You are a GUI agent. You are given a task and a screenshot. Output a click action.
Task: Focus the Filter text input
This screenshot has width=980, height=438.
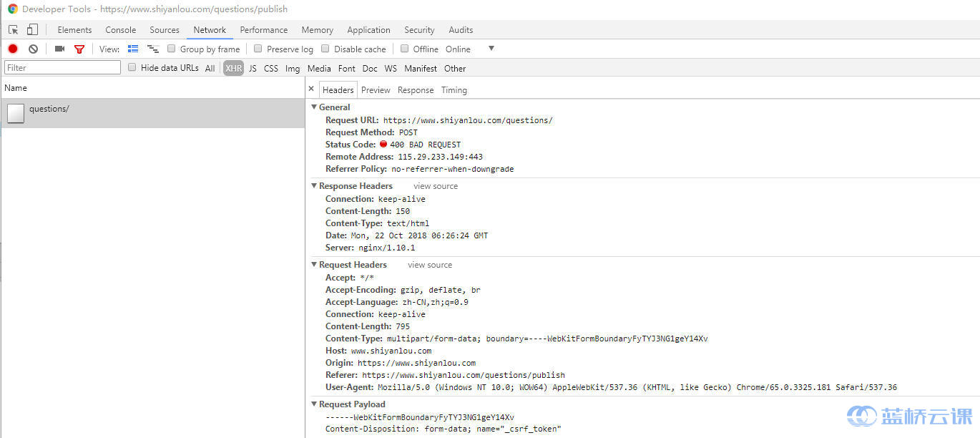click(62, 68)
